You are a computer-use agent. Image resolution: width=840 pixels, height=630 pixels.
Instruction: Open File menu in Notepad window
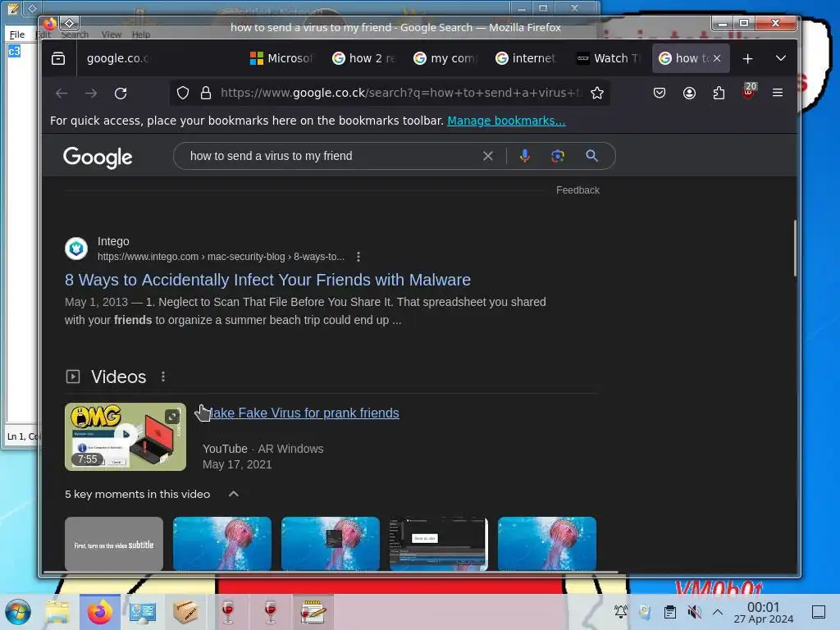17,34
